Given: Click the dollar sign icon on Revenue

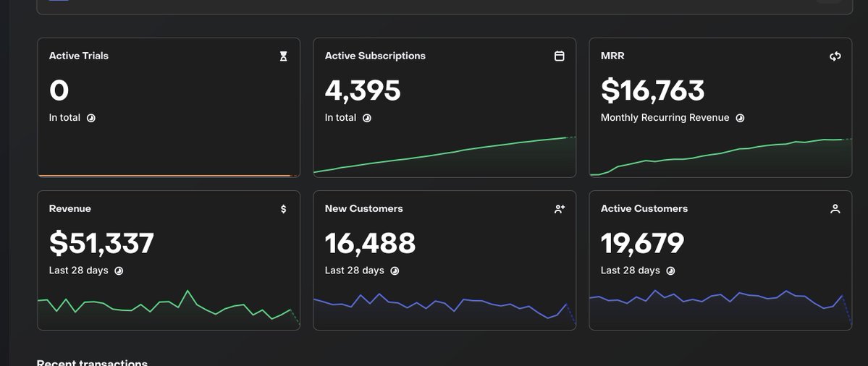Looking at the screenshot, I should pyautogui.click(x=284, y=209).
